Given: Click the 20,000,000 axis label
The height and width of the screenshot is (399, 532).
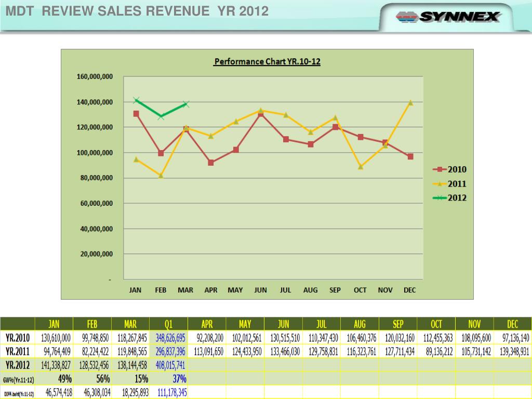Looking at the screenshot, I should pos(96,254).
